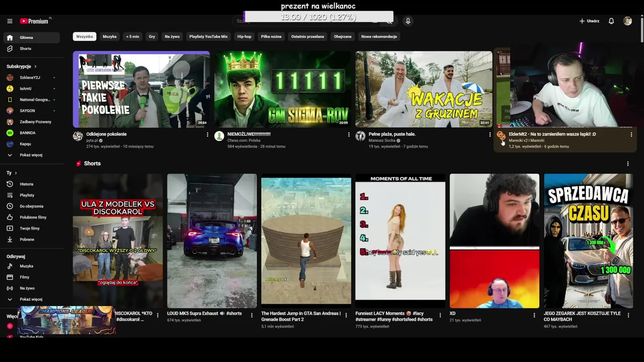Open options for Odklejone pokolenie video

207,135
